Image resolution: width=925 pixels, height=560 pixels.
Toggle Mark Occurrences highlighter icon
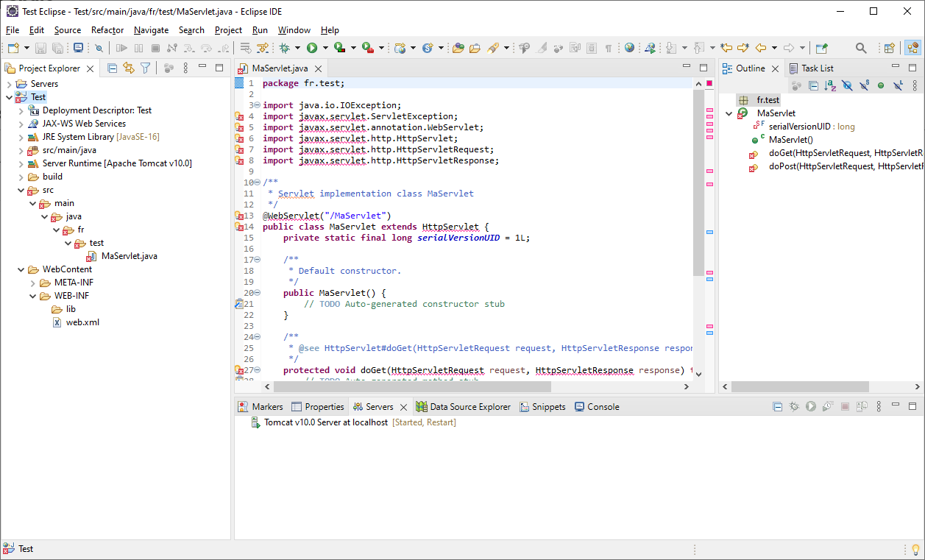(x=540, y=48)
